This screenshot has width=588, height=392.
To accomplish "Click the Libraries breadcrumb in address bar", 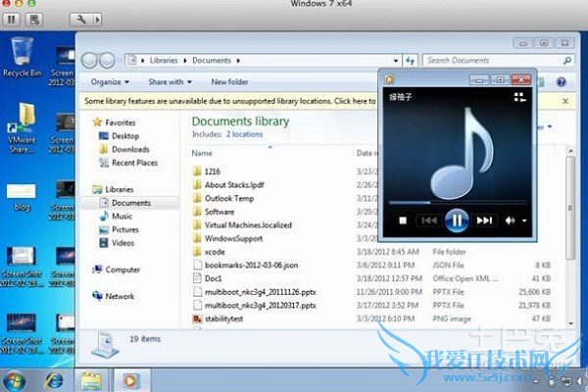I will [164, 61].
